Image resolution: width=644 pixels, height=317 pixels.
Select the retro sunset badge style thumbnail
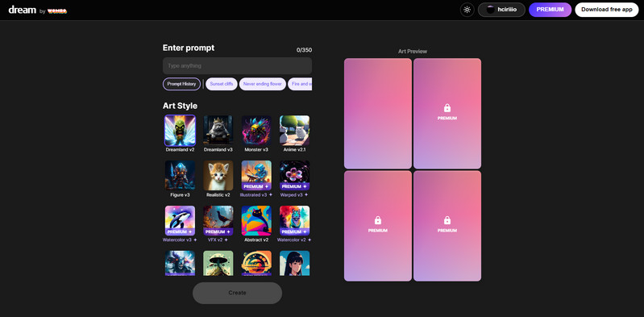coord(256,263)
